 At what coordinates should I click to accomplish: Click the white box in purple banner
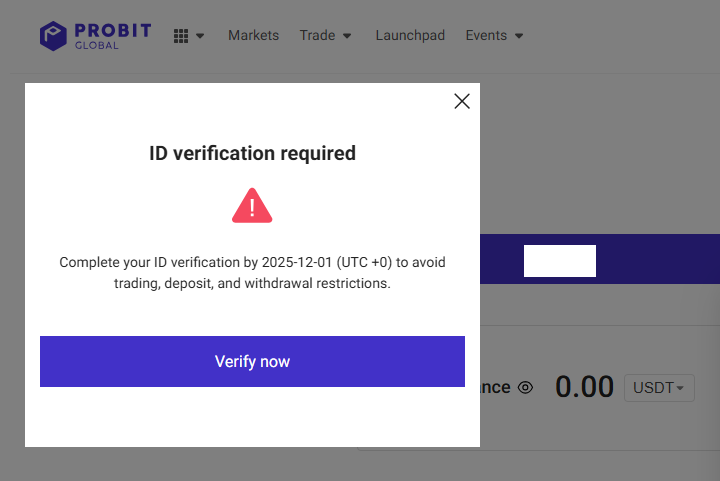pos(560,260)
